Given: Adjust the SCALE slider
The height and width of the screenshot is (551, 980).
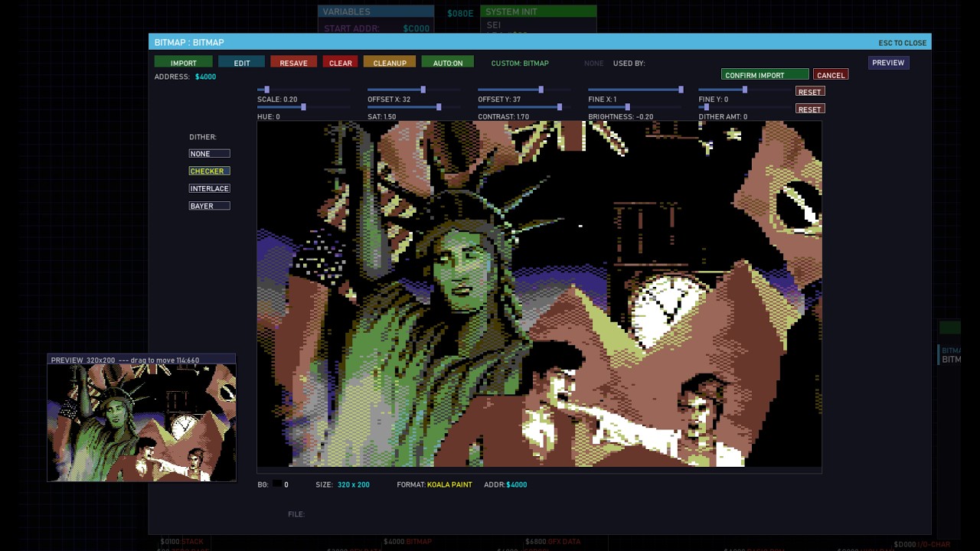Looking at the screenshot, I should pos(303,90).
